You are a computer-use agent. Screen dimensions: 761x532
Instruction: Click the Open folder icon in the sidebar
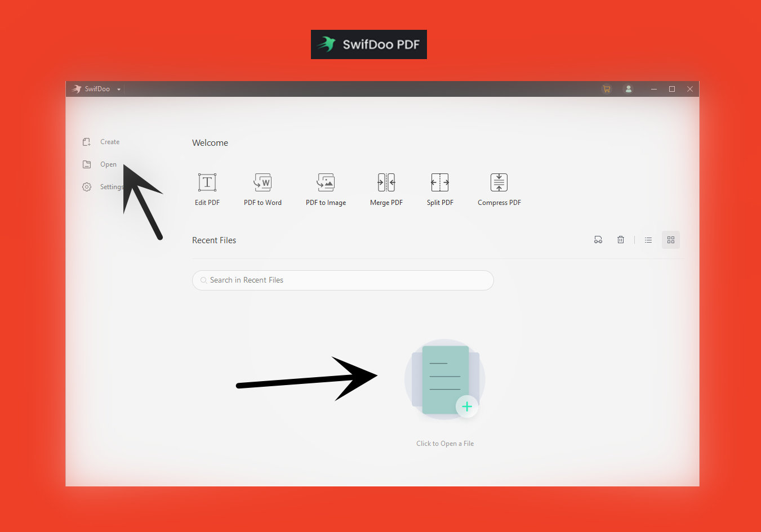click(x=87, y=164)
